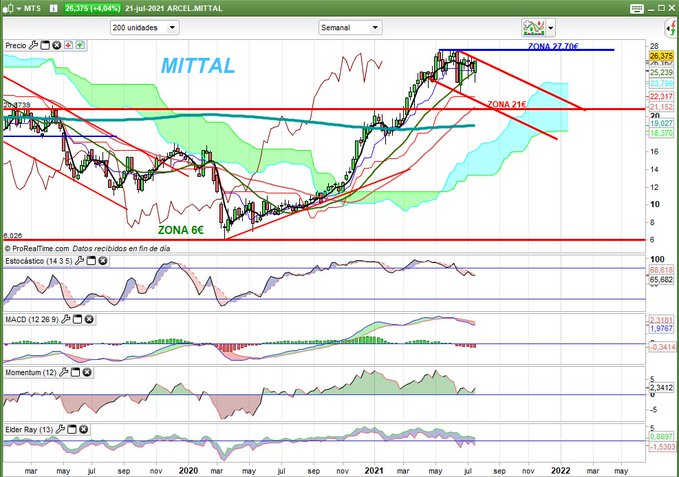Click the green add-indicator icon beside Precio
Screen dimensions: 679x477
point(81,45)
